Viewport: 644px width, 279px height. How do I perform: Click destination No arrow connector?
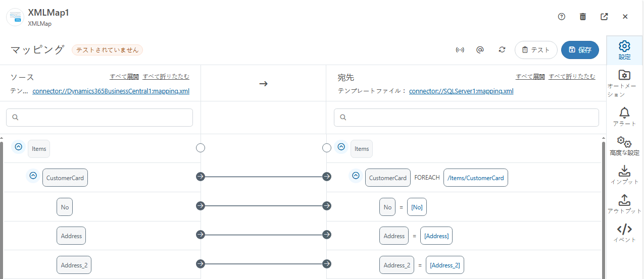(x=327, y=206)
